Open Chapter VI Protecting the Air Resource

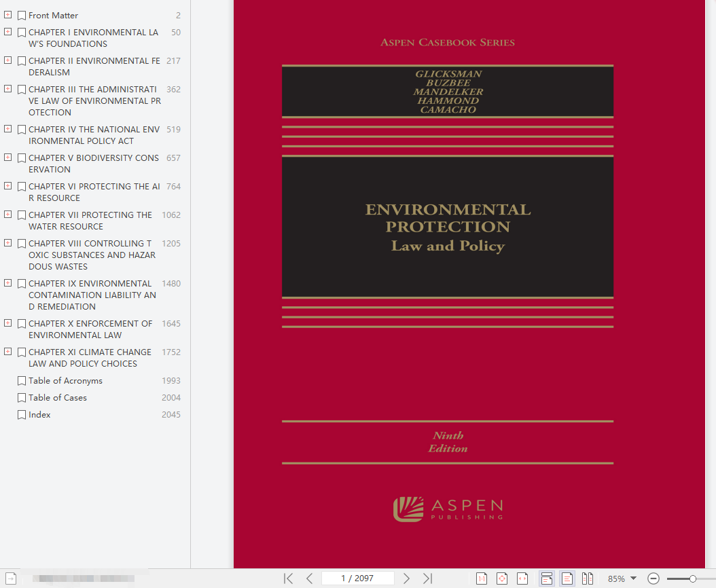click(94, 192)
